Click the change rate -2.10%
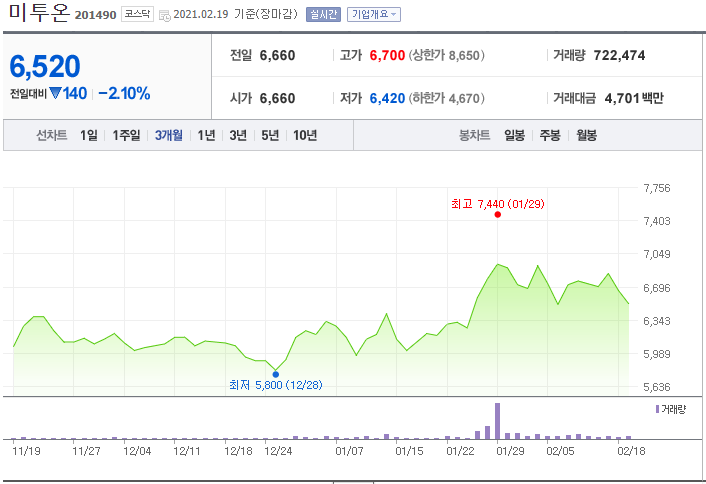706x484 pixels. click(x=124, y=93)
